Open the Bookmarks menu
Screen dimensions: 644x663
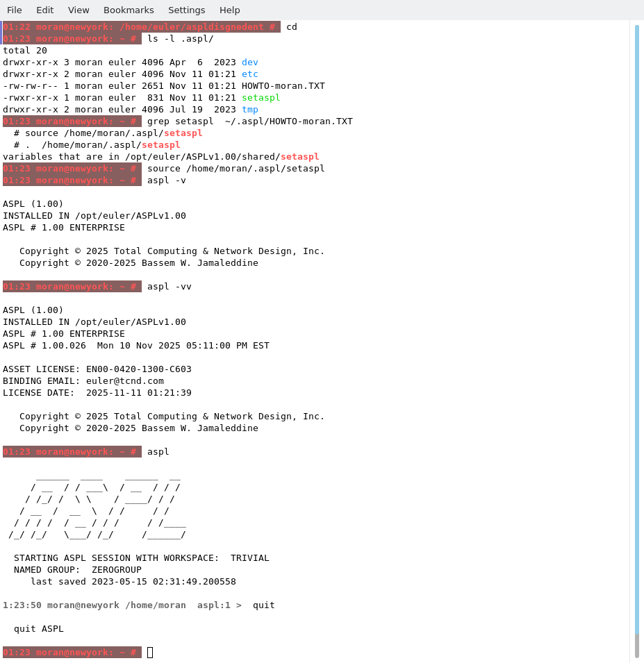click(129, 10)
